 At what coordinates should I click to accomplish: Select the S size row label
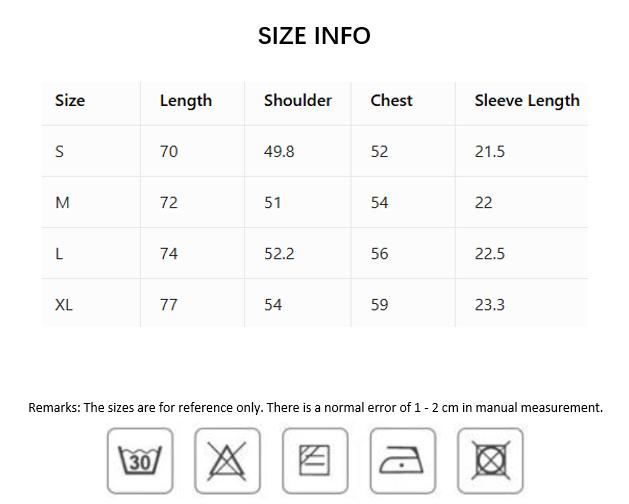pos(60,152)
